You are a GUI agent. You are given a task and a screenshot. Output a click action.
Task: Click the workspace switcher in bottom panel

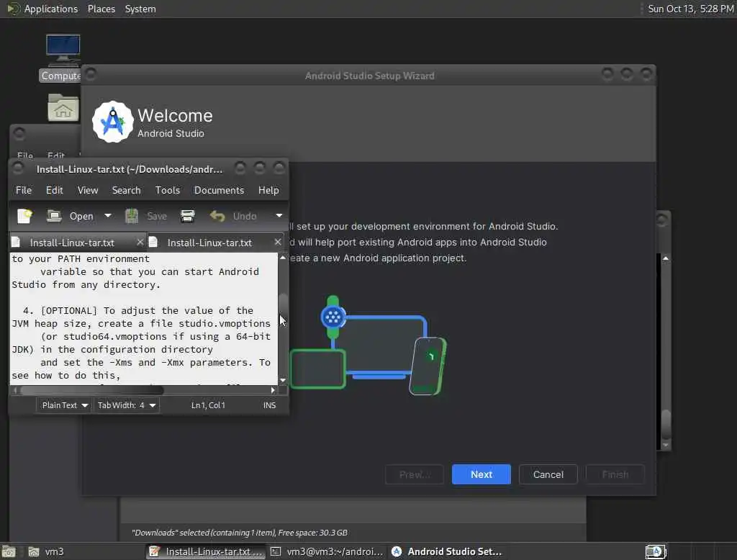pyautogui.click(x=656, y=551)
